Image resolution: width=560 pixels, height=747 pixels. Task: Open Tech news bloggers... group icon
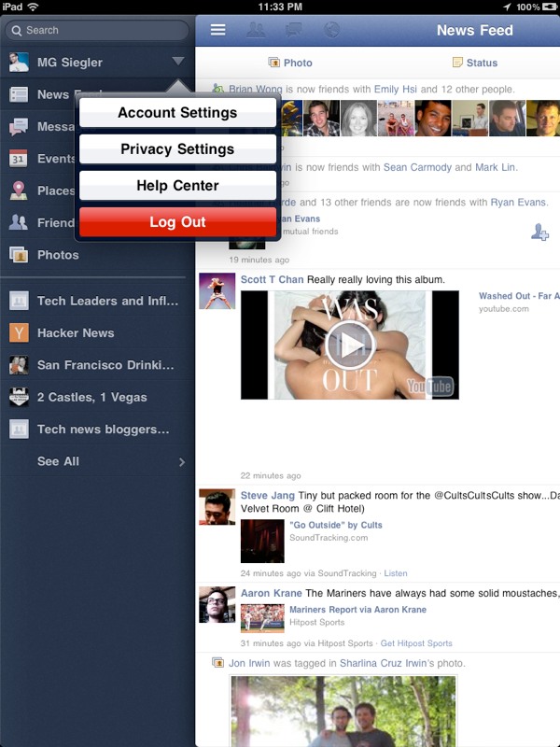click(x=19, y=430)
